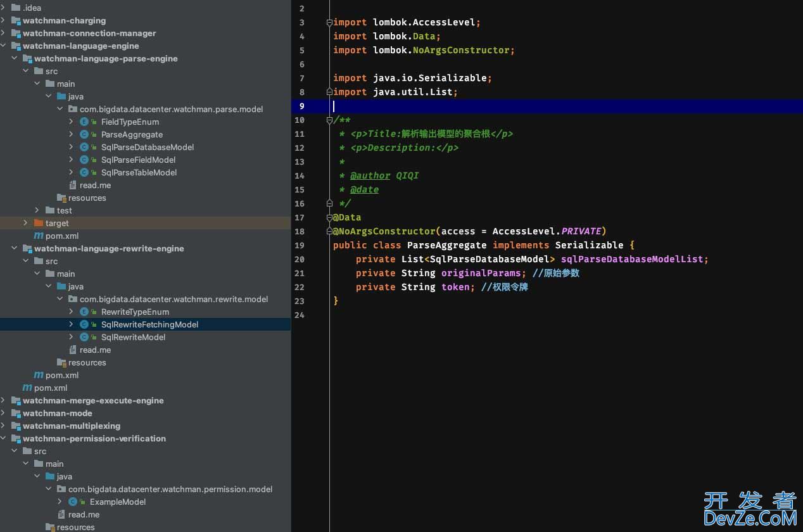Click the permission.model package icon
This screenshot has height=532, width=803.
61,489
